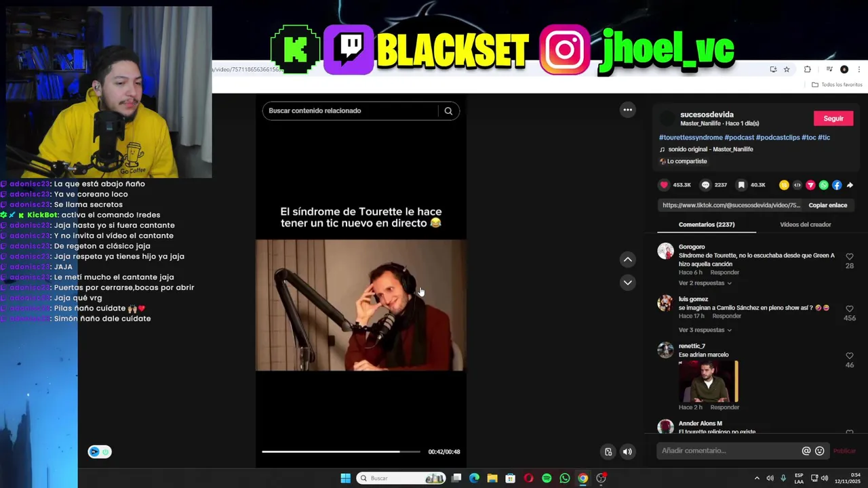Open 'Todos los favoritos' bookmarks folder

(837, 85)
